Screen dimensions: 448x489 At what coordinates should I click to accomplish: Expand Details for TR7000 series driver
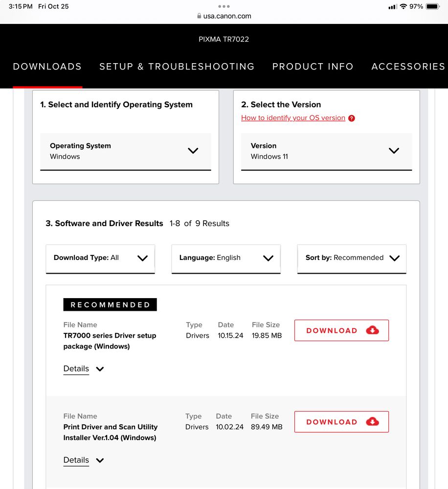pos(84,369)
